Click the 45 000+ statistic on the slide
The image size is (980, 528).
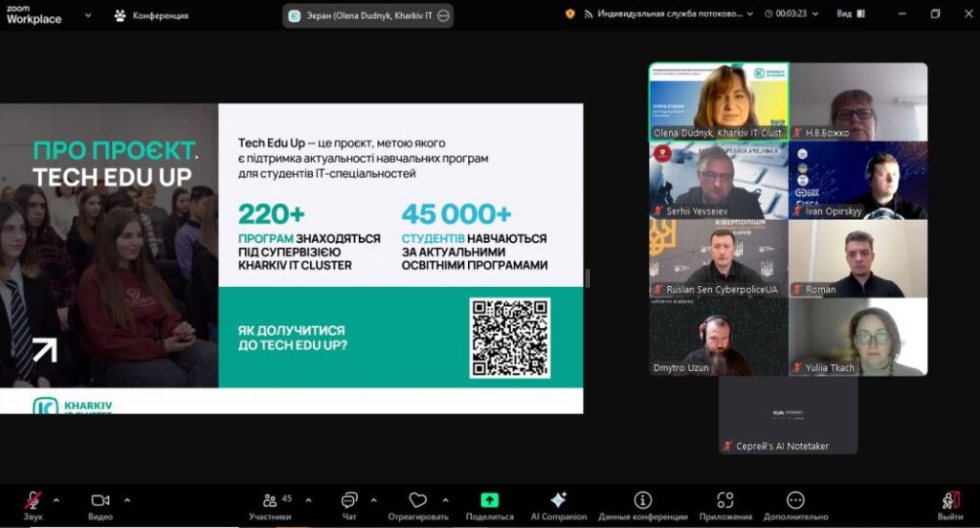pos(457,214)
